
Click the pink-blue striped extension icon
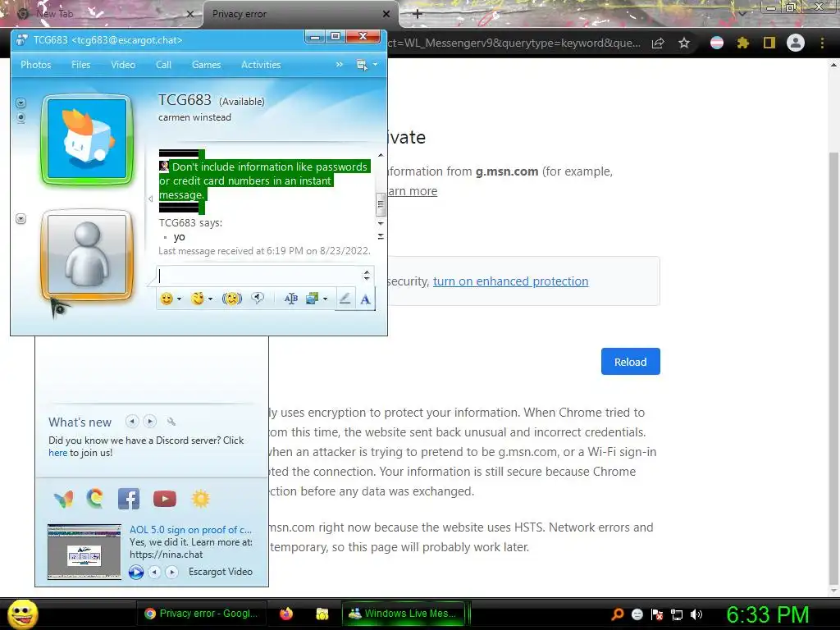pyautogui.click(x=717, y=43)
